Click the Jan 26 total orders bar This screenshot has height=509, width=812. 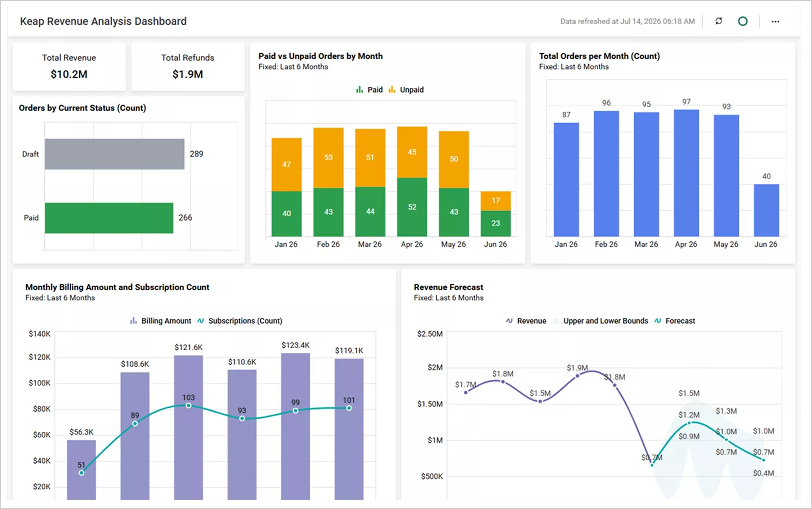[566, 180]
